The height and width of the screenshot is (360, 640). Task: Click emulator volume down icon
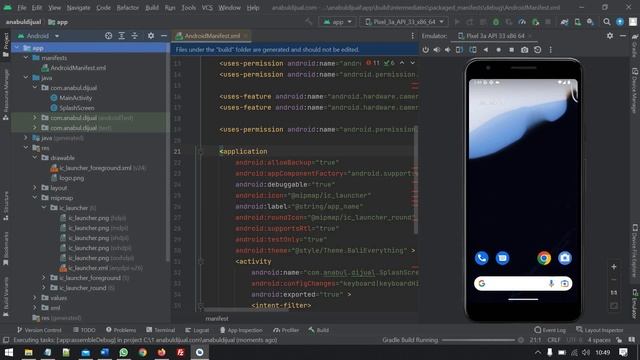point(448,49)
